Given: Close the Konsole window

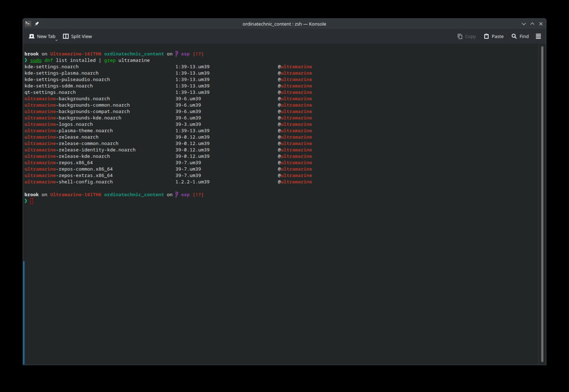Looking at the screenshot, I should pyautogui.click(x=541, y=24).
